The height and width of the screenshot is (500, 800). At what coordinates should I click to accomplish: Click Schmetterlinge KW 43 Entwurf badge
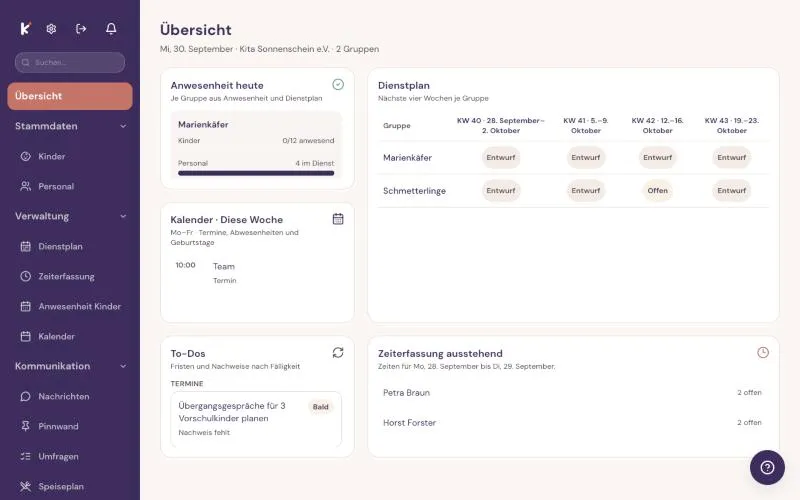coord(732,191)
